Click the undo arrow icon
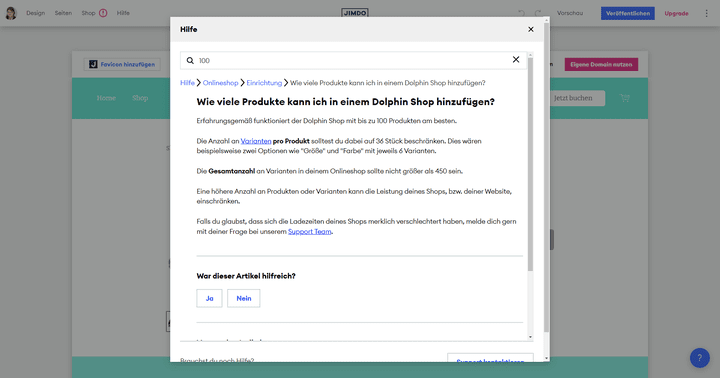This screenshot has width=720, height=378. pos(521,13)
